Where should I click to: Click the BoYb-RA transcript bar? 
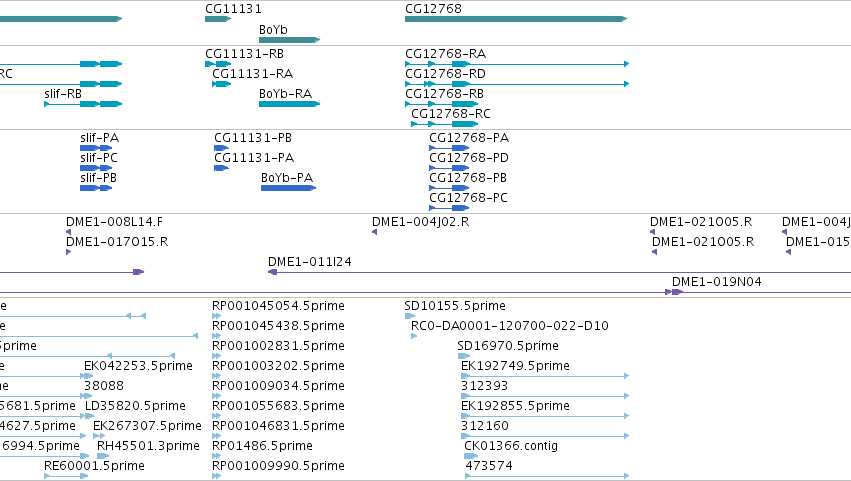tap(289, 104)
